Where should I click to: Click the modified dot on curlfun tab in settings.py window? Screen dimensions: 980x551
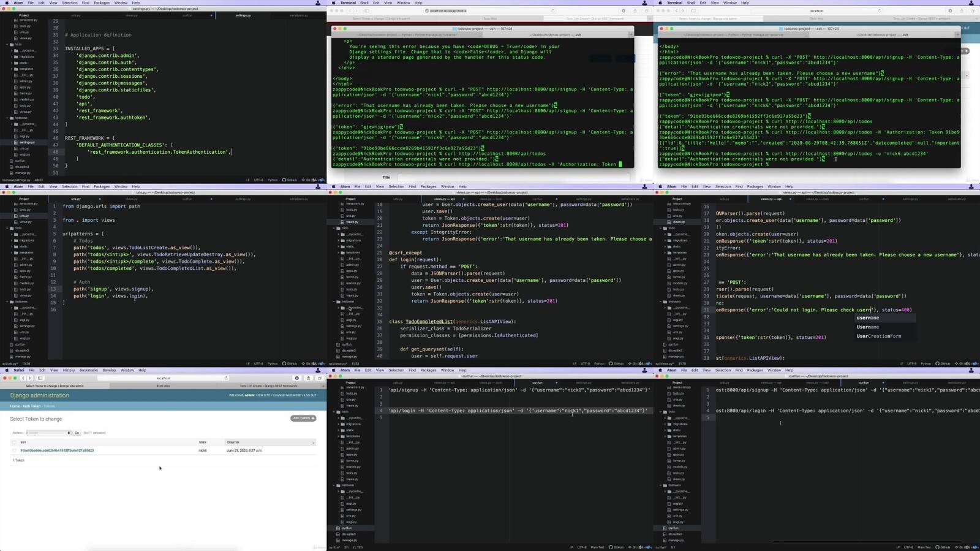(x=211, y=15)
